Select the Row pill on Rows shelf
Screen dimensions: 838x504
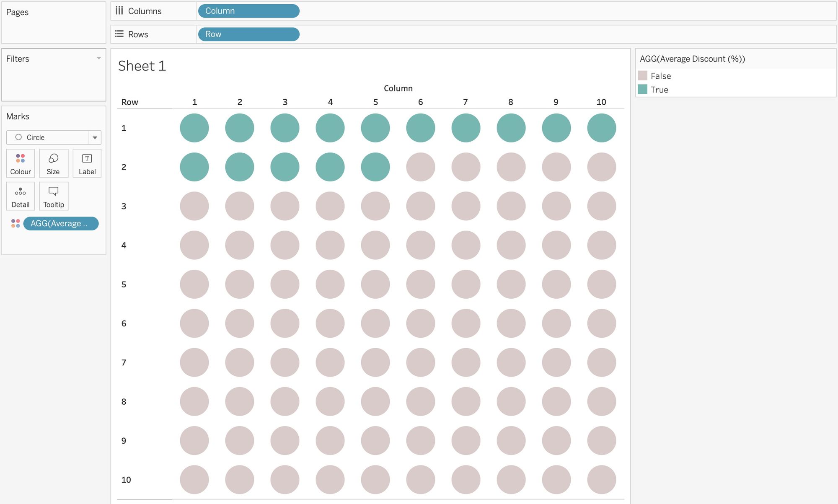[248, 34]
